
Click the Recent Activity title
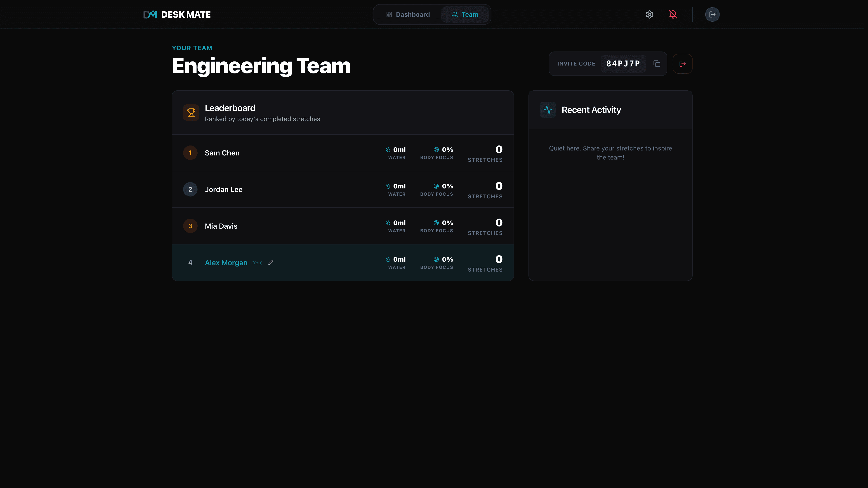[591, 110]
